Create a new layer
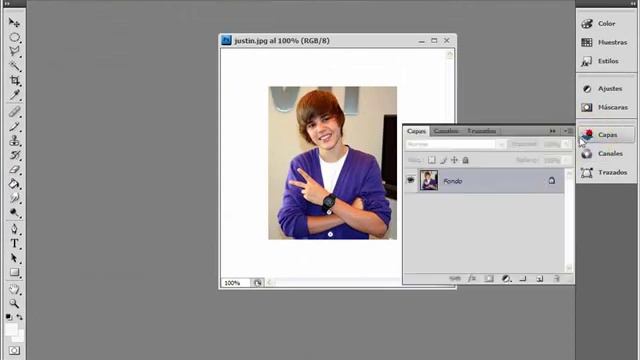This screenshot has height=360, width=640. [540, 278]
